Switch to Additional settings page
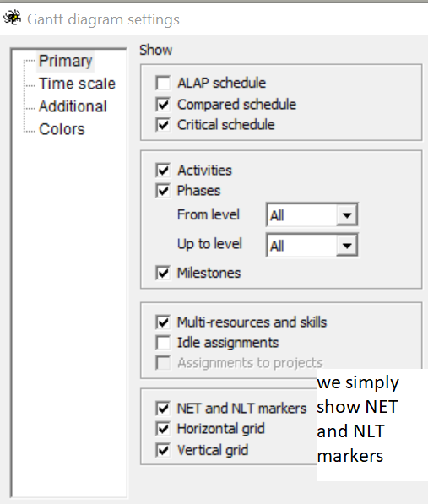The width and height of the screenshot is (428, 504). coord(73,106)
